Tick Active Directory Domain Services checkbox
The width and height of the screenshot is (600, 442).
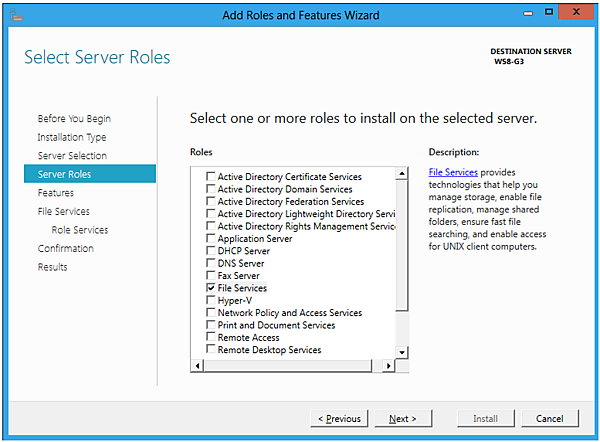(x=210, y=189)
